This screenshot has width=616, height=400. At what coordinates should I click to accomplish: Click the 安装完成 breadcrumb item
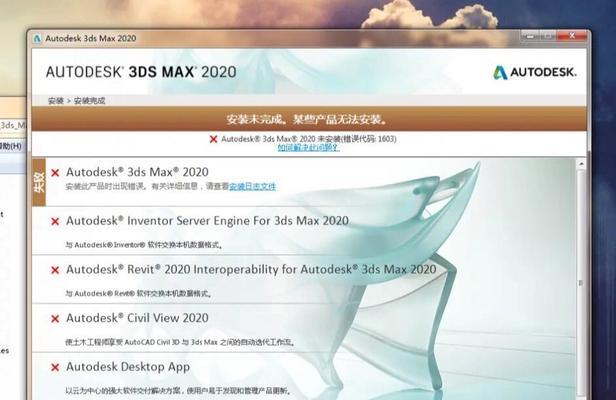(x=90, y=101)
